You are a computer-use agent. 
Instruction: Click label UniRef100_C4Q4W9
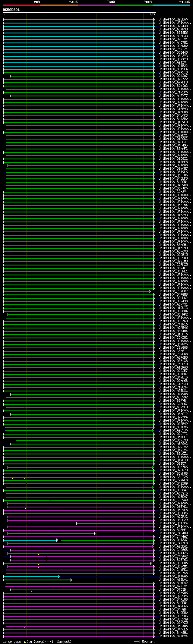[x=173, y=533]
